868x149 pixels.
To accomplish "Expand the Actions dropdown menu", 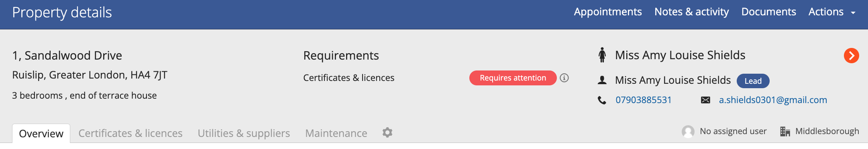I will (x=832, y=12).
